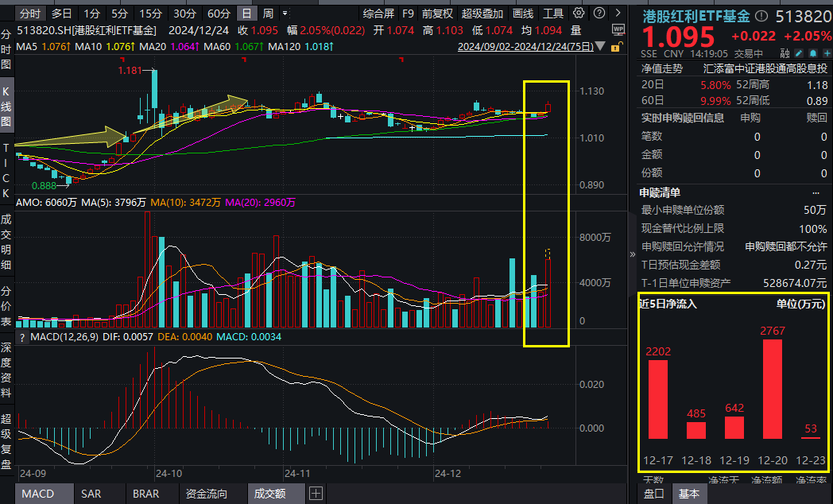The height and width of the screenshot is (504, 833).
Task: Select the 工具 tools icon in the toolbar
Action: tap(553, 14)
